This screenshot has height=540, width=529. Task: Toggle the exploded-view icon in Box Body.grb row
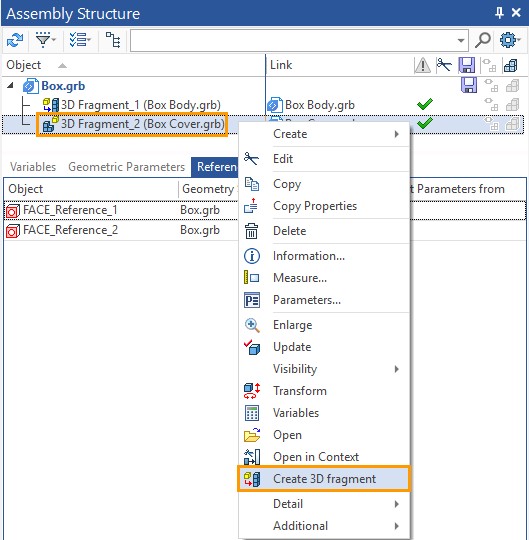490,104
